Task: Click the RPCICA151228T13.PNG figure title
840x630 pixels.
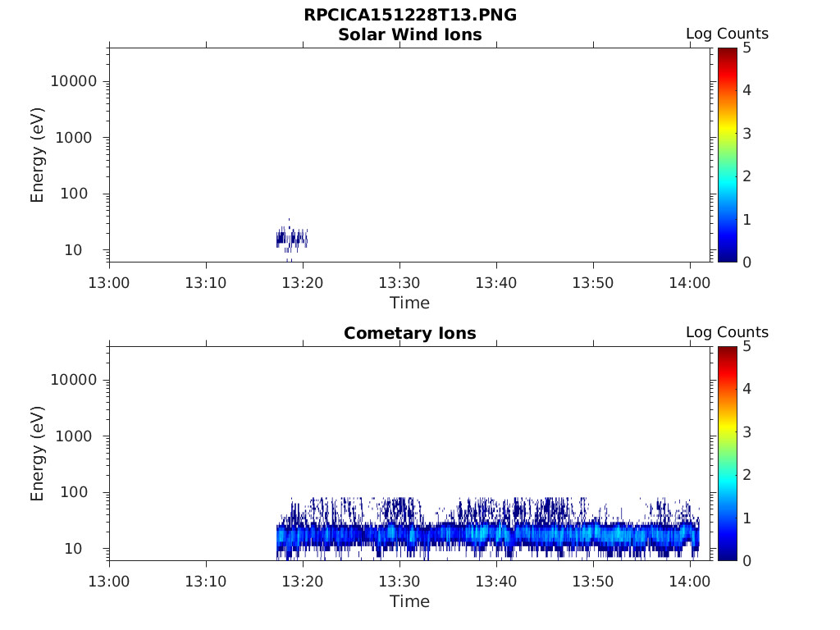Action: click(x=409, y=16)
